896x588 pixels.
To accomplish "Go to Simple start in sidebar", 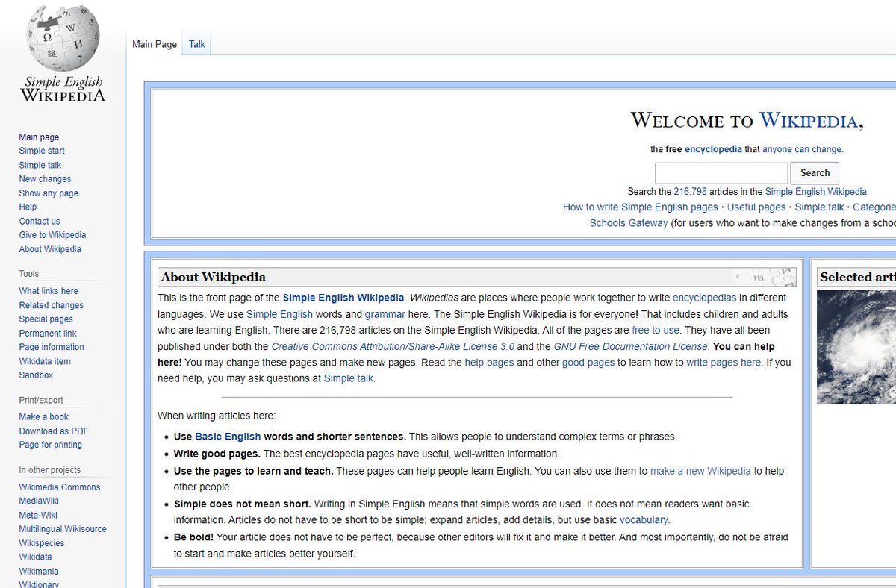I will [42, 151].
